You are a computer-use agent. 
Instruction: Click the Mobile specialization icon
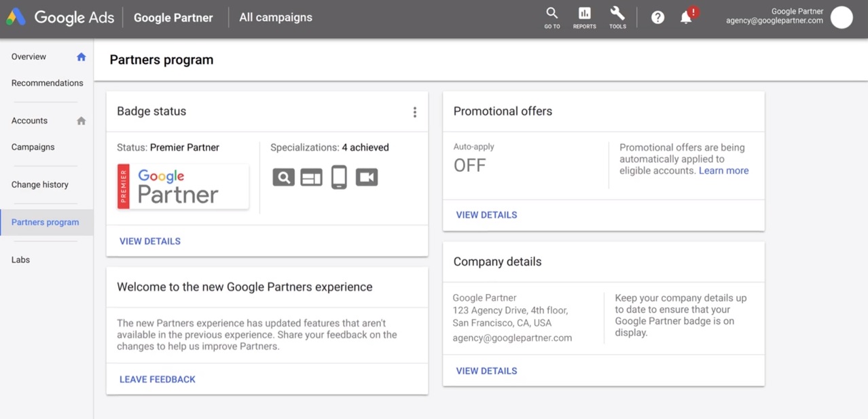click(339, 177)
